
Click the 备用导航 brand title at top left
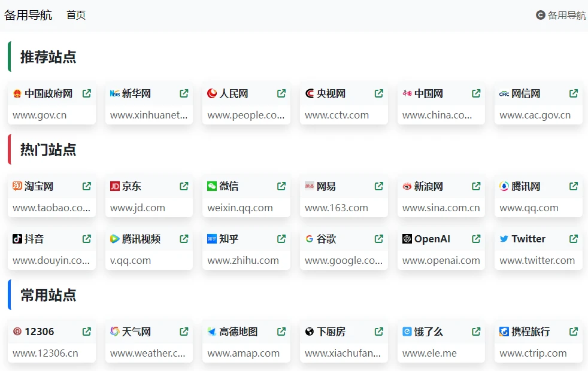pos(28,15)
